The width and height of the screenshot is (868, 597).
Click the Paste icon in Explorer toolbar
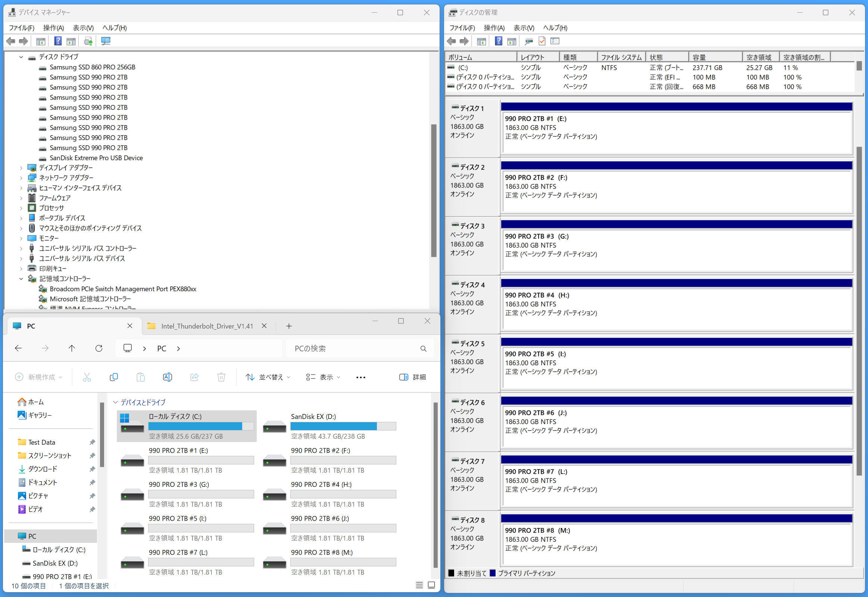tap(141, 377)
